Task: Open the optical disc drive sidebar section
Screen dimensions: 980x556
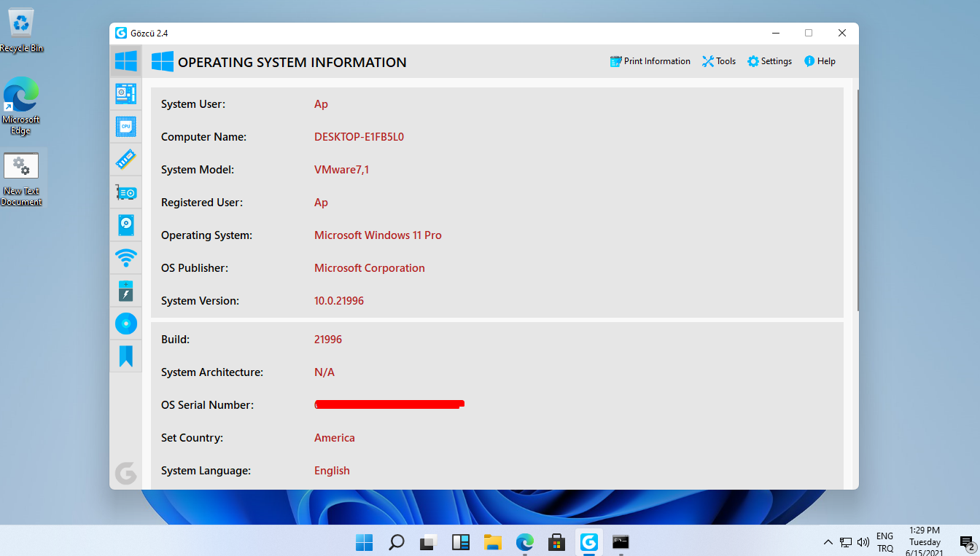Action: pyautogui.click(x=125, y=324)
